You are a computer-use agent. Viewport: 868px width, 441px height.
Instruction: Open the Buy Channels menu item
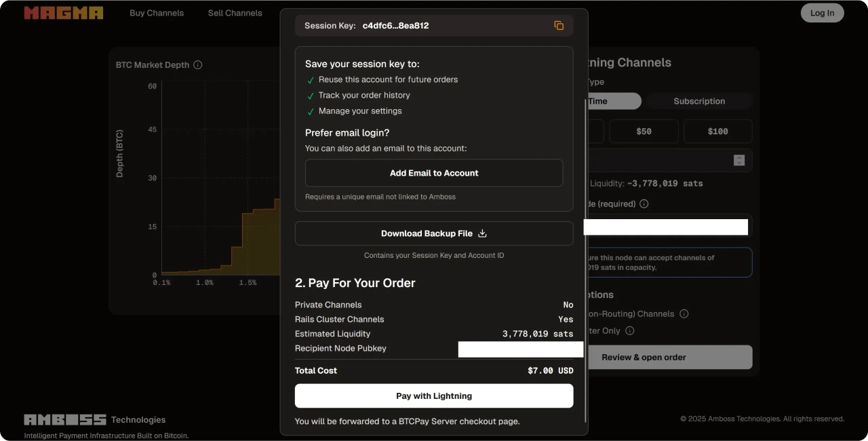157,13
